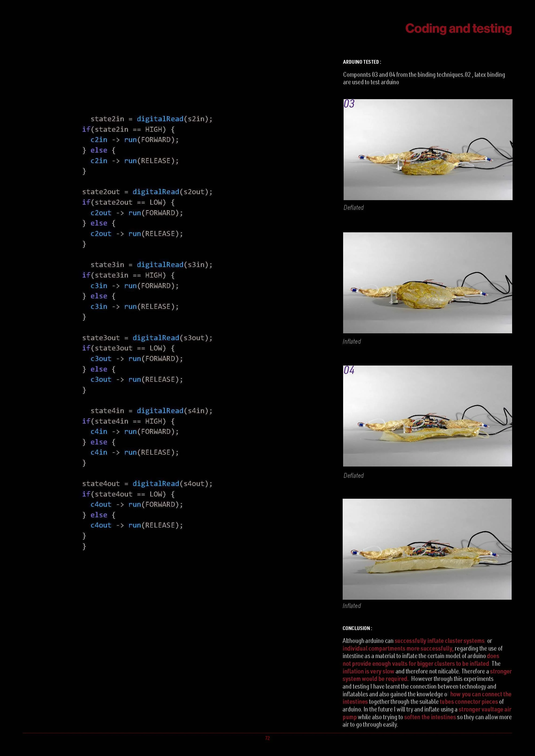Click the '03' label on first photo
Image resolution: width=535 pixels, height=756 pixels.
click(x=349, y=104)
